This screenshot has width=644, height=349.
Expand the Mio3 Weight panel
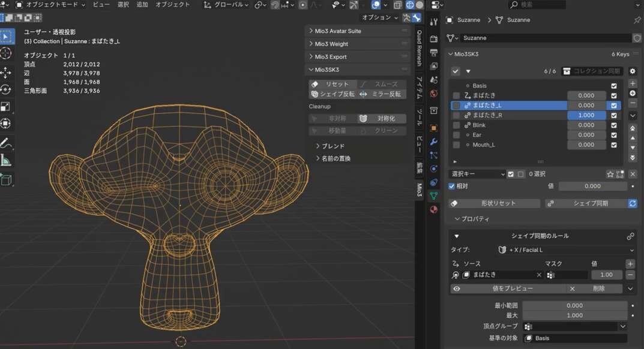358,44
